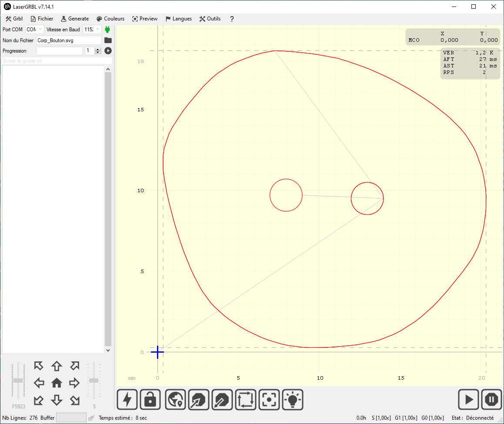Open file with the folder icon
Screen dimensions: 504x424
pos(108,40)
